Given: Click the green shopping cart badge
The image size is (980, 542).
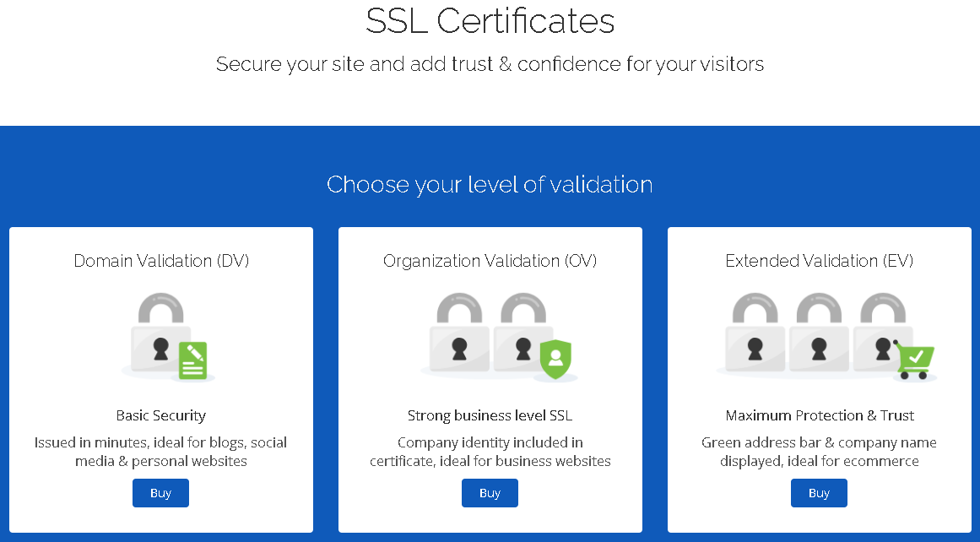Looking at the screenshot, I should (914, 360).
